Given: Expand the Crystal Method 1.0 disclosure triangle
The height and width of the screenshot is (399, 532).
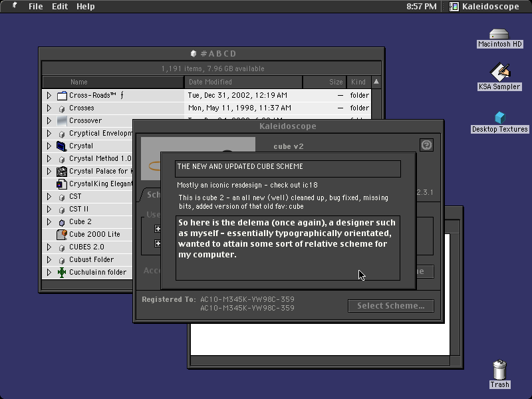Looking at the screenshot, I should coord(49,158).
